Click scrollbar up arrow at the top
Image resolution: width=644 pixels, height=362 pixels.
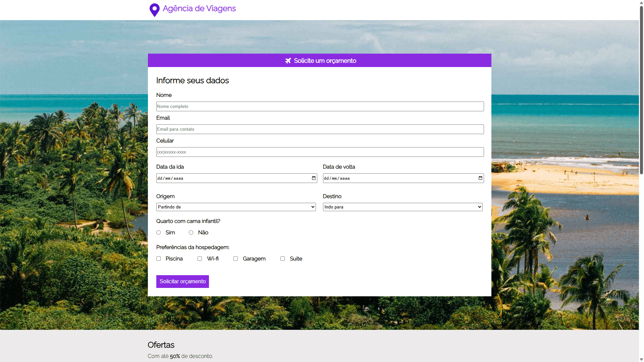click(x=641, y=2)
